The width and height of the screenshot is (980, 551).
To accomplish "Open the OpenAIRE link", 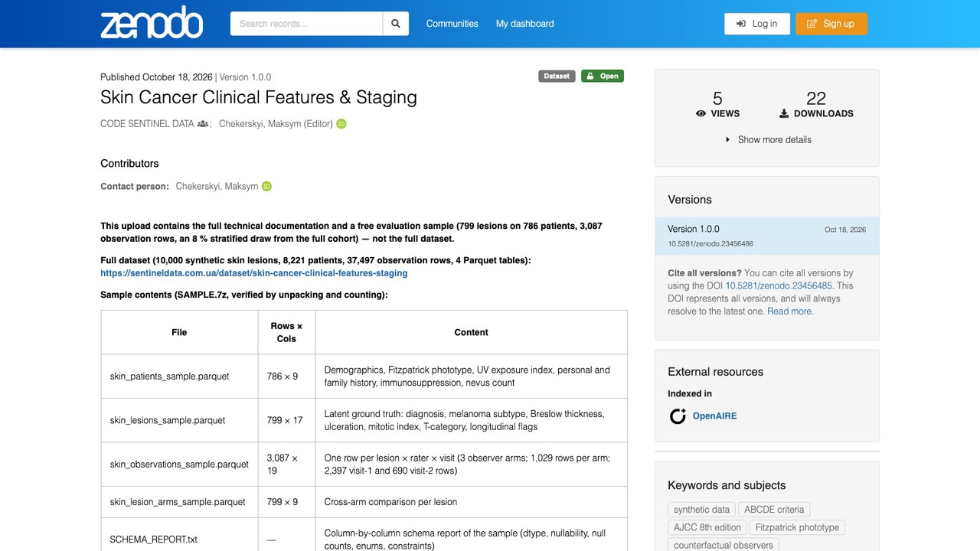I will coord(714,416).
